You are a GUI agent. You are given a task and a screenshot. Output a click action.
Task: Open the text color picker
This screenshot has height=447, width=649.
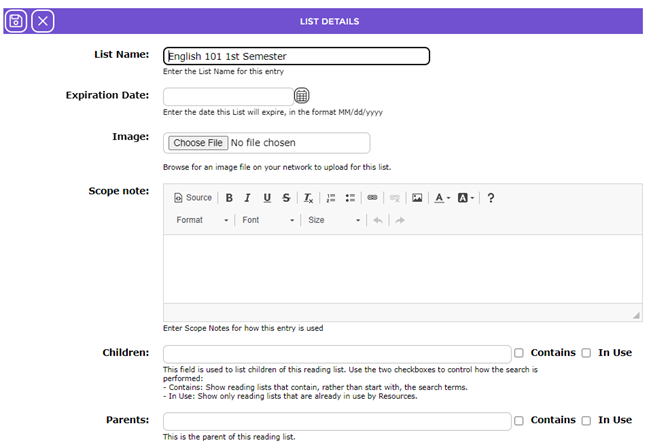pyautogui.click(x=442, y=198)
